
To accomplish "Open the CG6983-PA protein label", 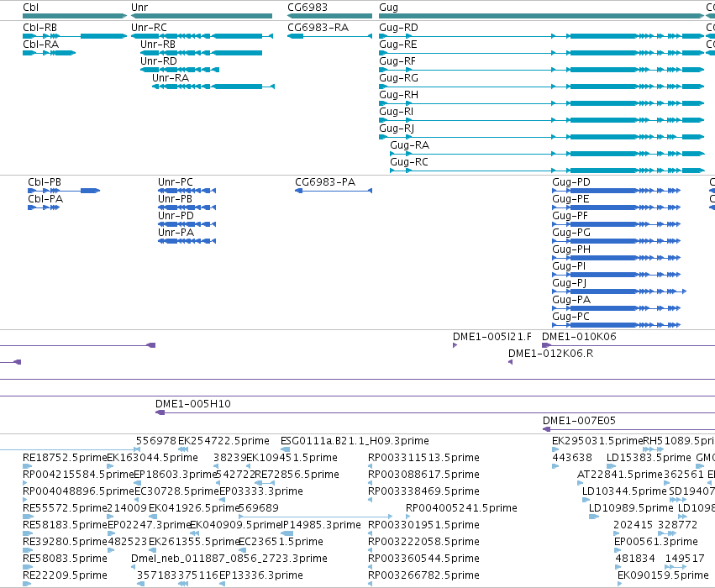I will pos(325,182).
